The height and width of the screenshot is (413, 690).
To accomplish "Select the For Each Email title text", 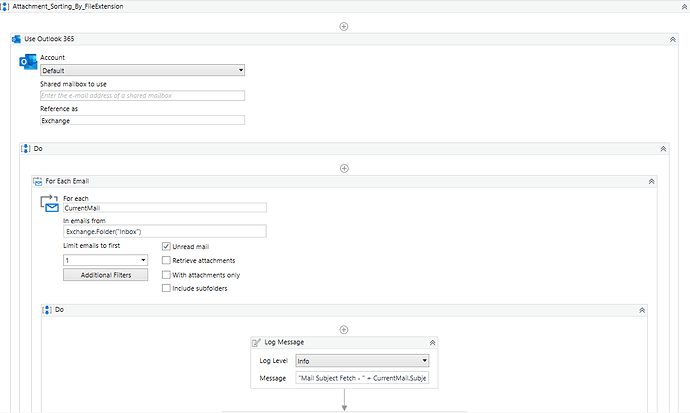I will 67,181.
